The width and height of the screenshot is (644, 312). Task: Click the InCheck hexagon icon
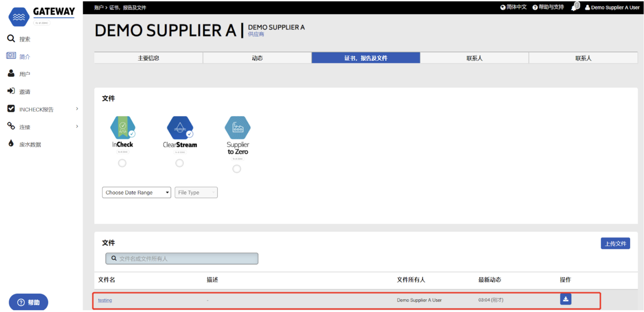tap(123, 127)
